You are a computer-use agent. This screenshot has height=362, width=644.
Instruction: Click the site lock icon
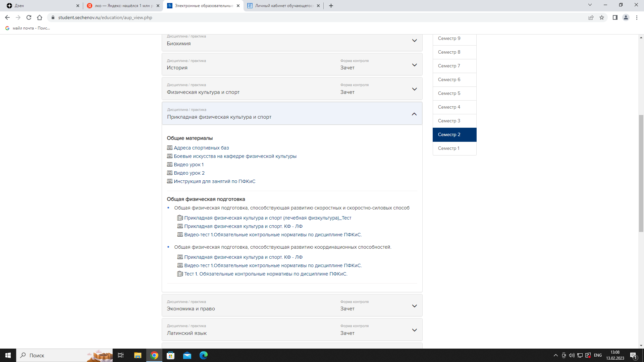tap(53, 17)
